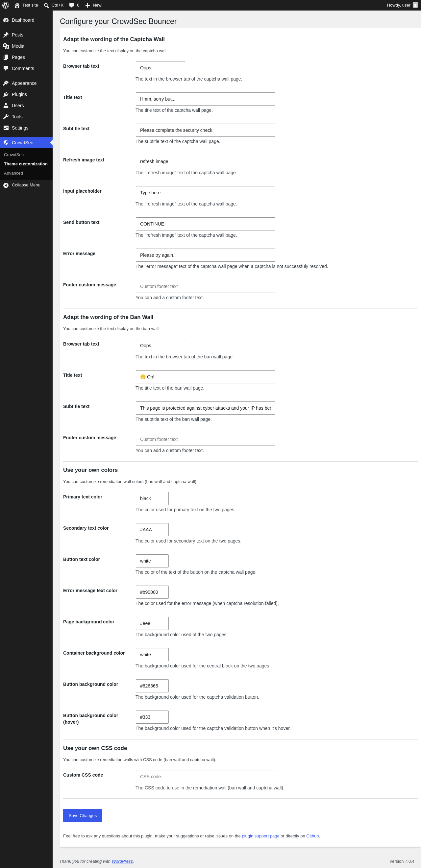Screen dimensions: 421x868
Task: Click the Save Changes button
Action: click(x=83, y=815)
